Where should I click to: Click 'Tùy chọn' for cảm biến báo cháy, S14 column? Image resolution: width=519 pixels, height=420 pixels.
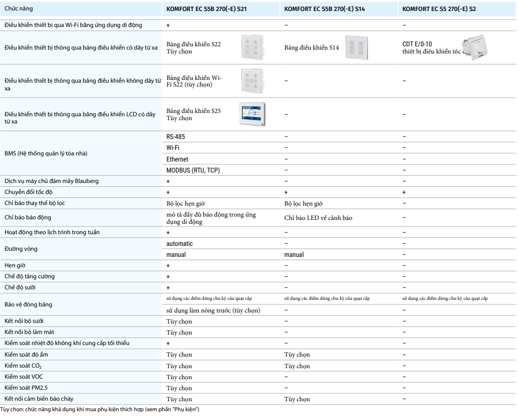point(297,399)
